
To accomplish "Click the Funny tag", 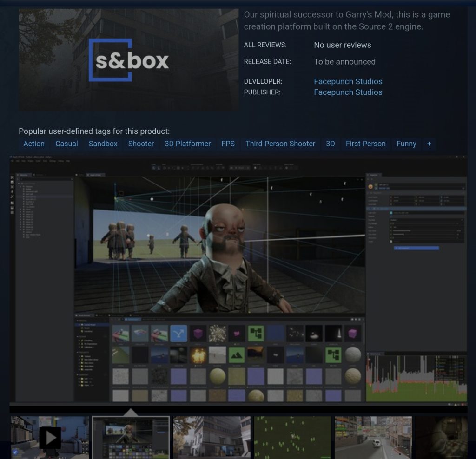I will (406, 144).
